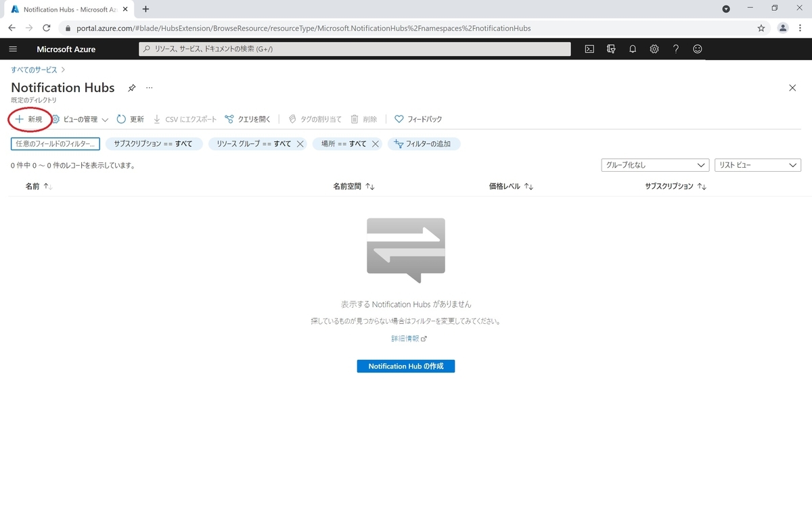812x518 pixels.
Task: Close the Notification Hubs blade
Action: 792,88
